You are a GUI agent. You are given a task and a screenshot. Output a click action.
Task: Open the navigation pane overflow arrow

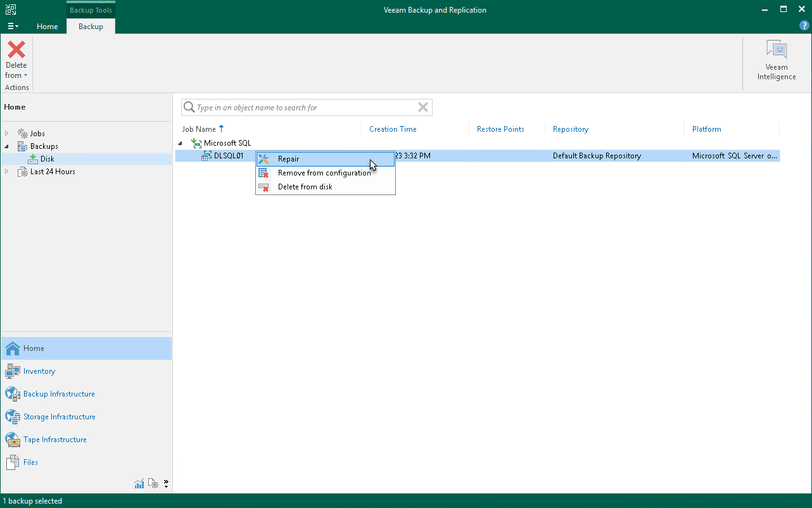(x=166, y=484)
